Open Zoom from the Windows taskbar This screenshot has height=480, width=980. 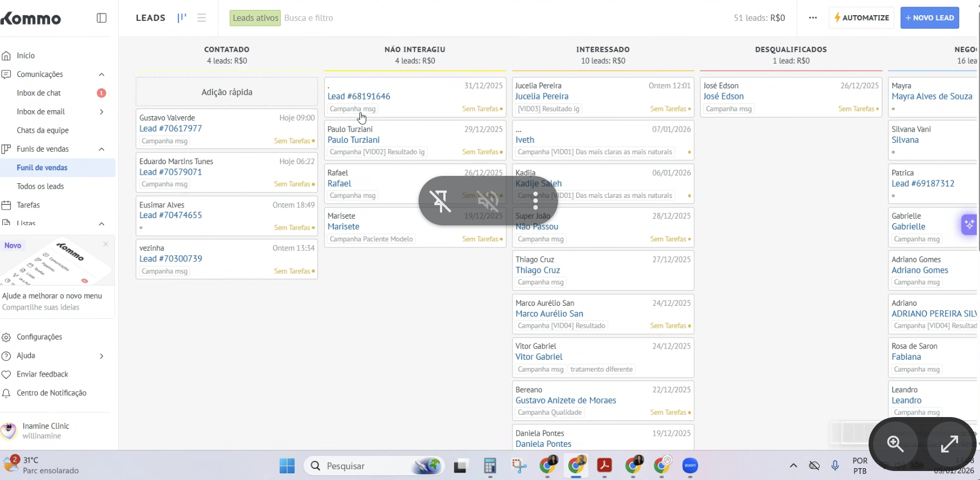(x=690, y=466)
